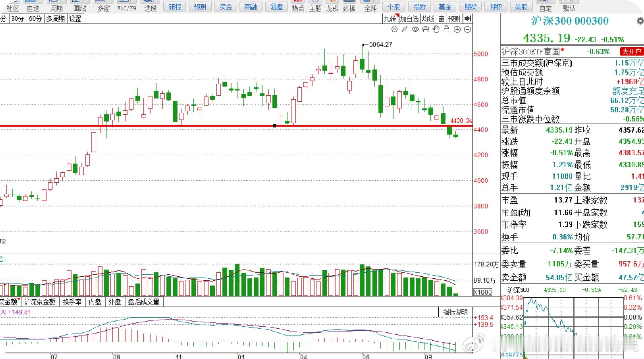This screenshot has width=644, height=359.
Task: Switch to 30分 period tab
Action: click(x=17, y=19)
